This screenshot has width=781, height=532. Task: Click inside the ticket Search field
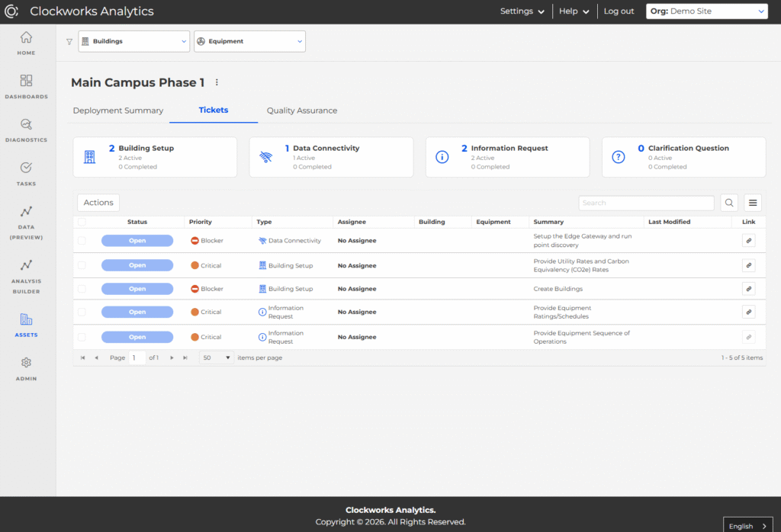pos(645,202)
